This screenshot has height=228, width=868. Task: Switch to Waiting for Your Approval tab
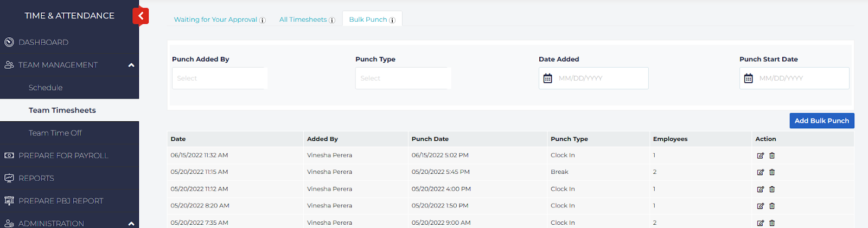[x=215, y=19]
